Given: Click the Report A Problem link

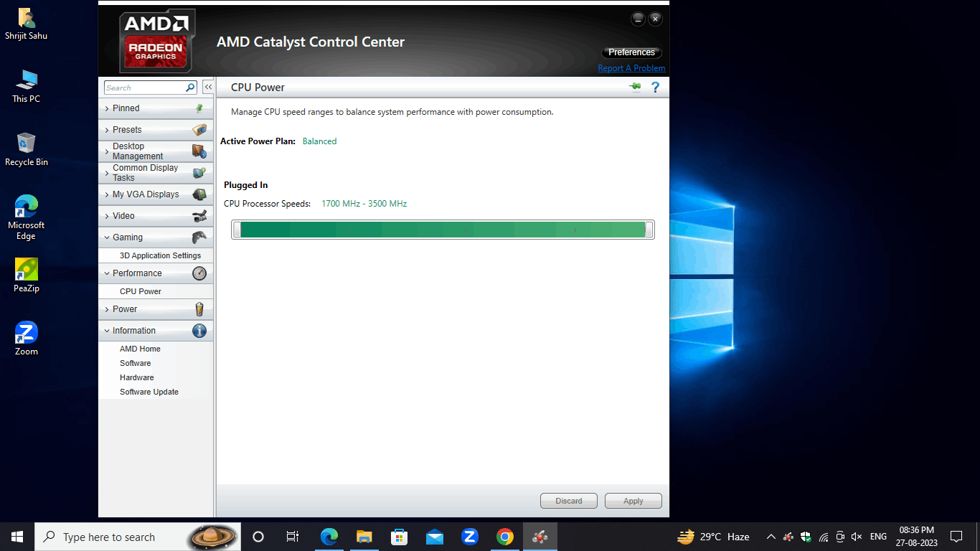Looking at the screenshot, I should [631, 68].
